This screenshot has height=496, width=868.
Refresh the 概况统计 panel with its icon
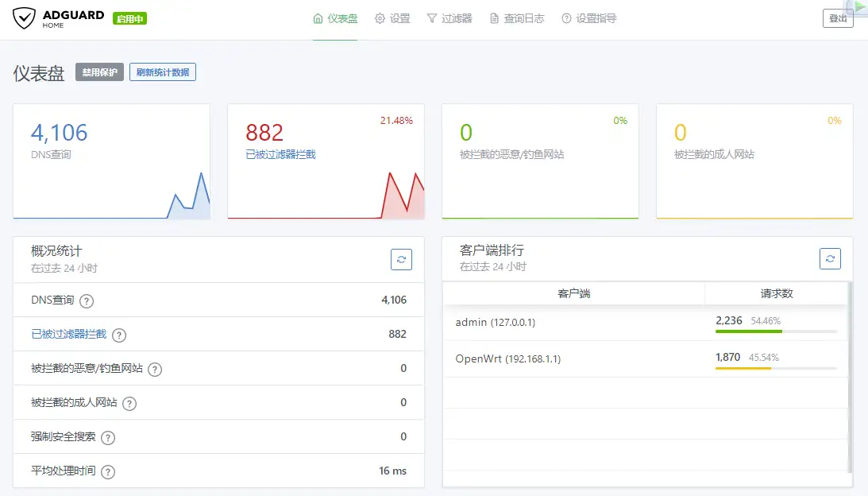click(x=401, y=259)
